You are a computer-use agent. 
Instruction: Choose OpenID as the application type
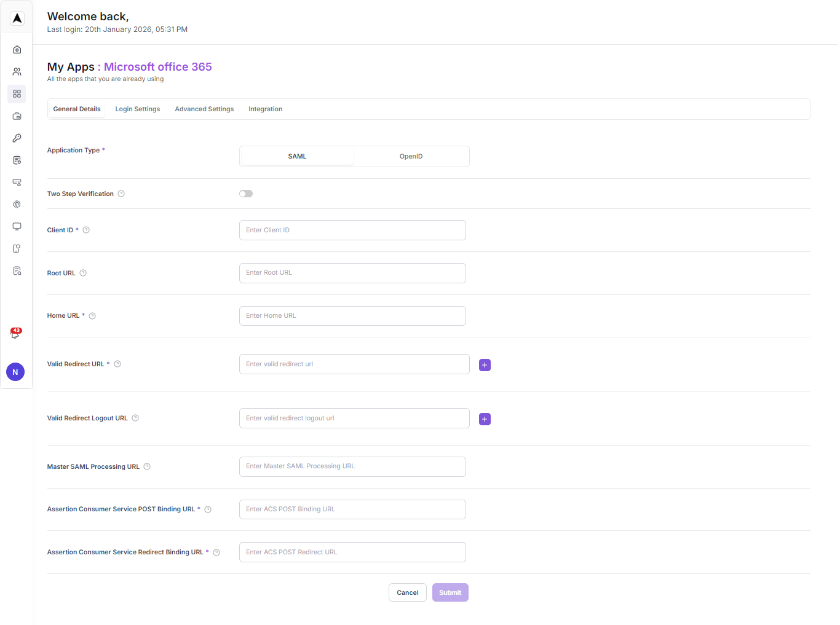tap(411, 157)
